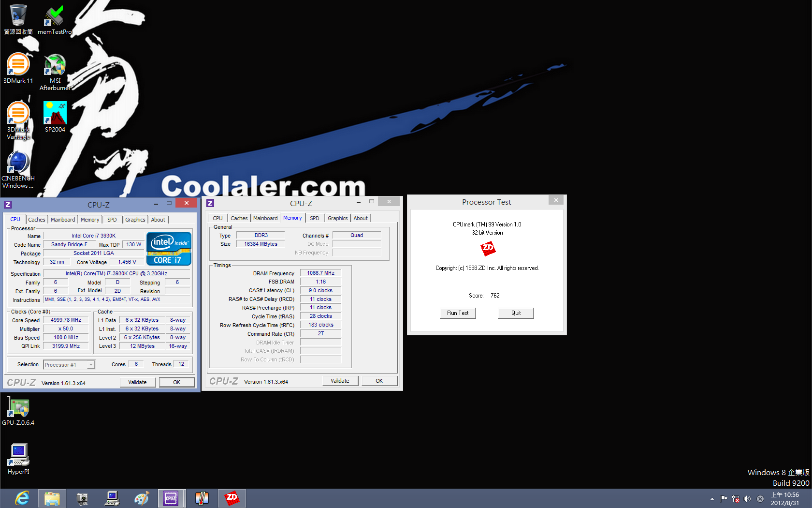
Task: Click the ZD logo in Processor Test
Action: [x=488, y=249]
